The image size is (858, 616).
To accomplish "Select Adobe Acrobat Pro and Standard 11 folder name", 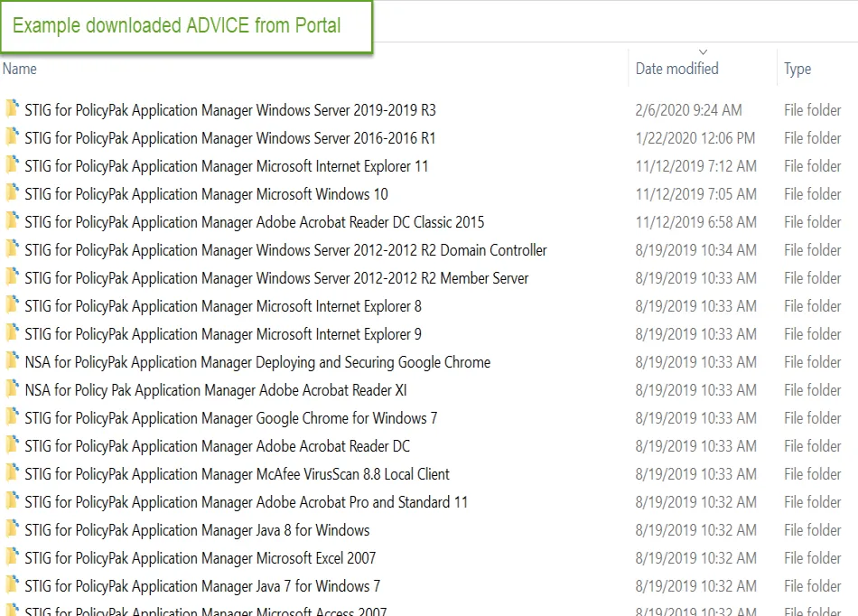I will pos(246,502).
